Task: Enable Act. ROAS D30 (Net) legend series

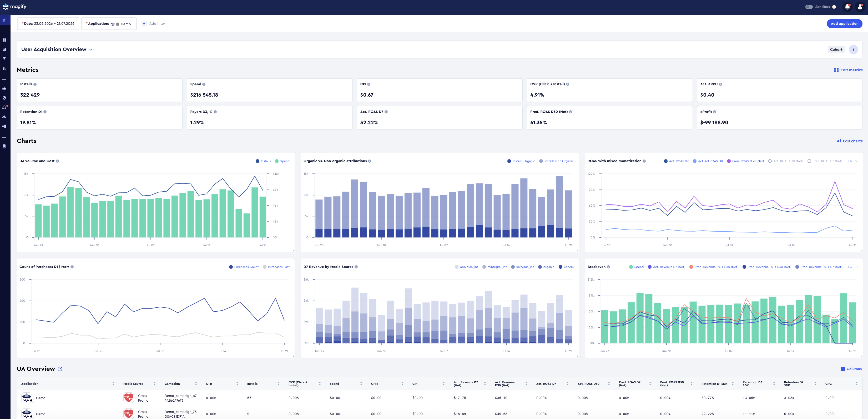Action: click(x=785, y=161)
